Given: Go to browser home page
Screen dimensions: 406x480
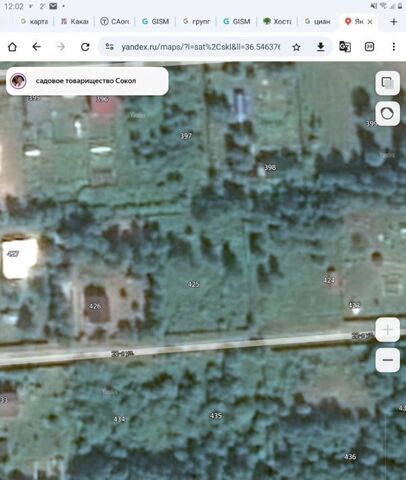Looking at the screenshot, I should point(12,47).
